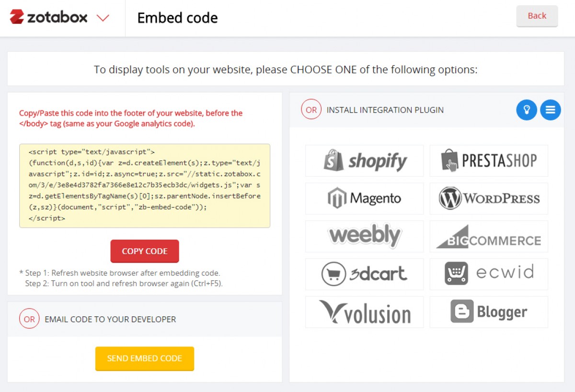The image size is (575, 392).
Task: Click inside the embed code text box
Action: (145, 186)
